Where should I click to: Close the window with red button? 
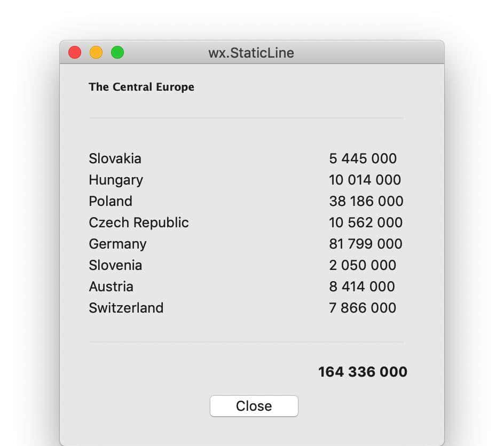[75, 53]
